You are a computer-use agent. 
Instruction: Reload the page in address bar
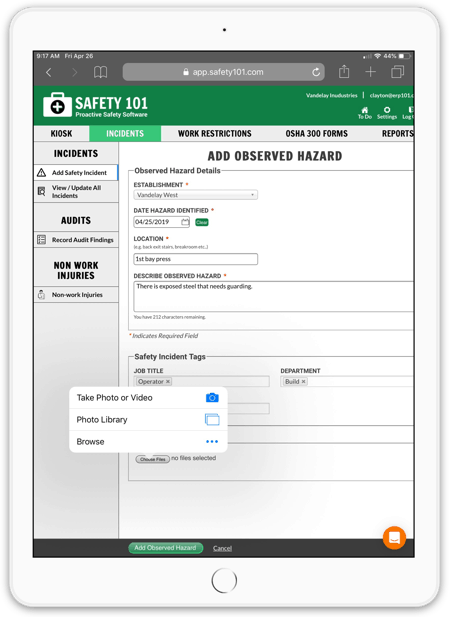[x=316, y=72]
